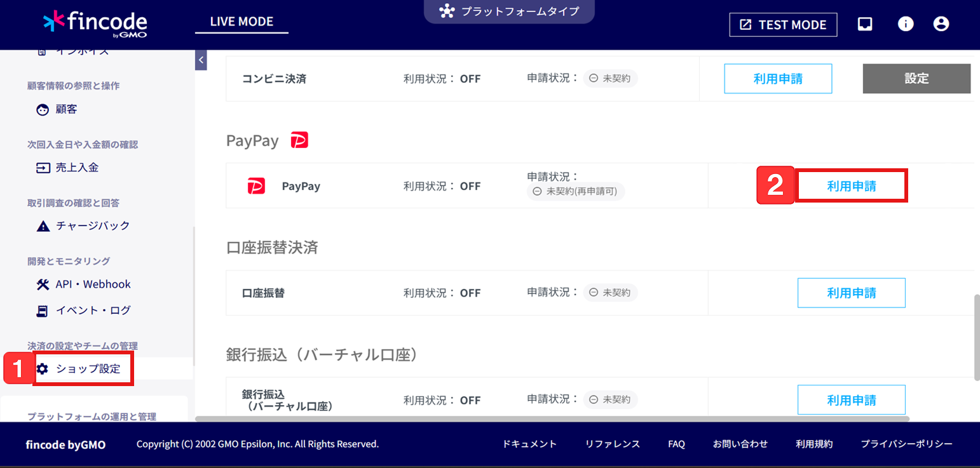
Task: Click the fincode by GMO logo
Action: coord(95,23)
